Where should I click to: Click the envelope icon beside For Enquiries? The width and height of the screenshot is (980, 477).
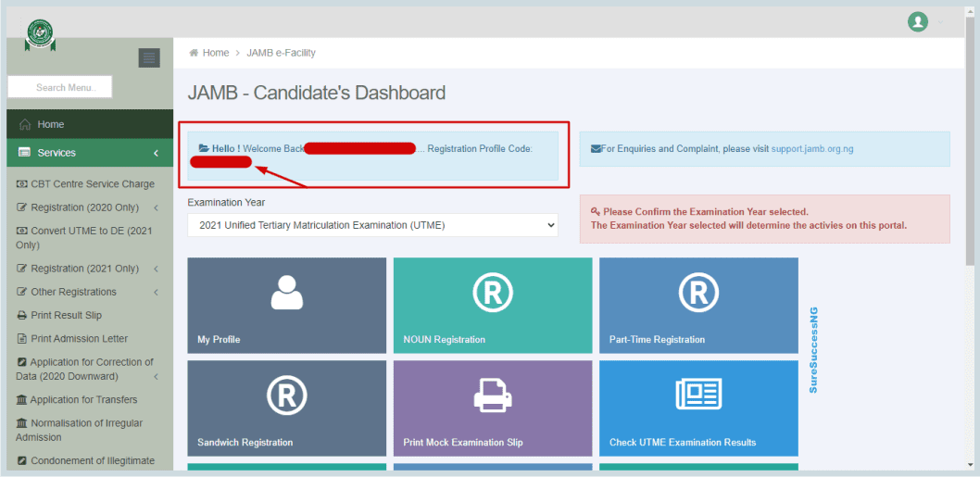596,149
